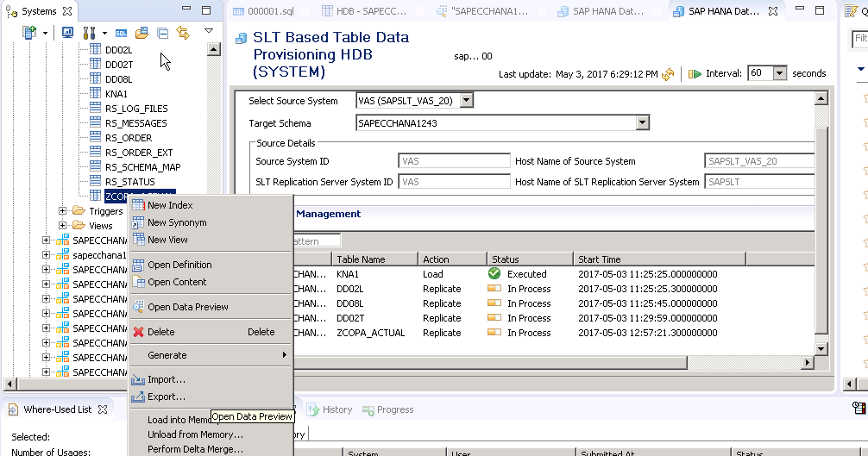Screen dimensions: 868x456
Task: Toggle Link with Editor arrows icon
Action: (x=183, y=33)
